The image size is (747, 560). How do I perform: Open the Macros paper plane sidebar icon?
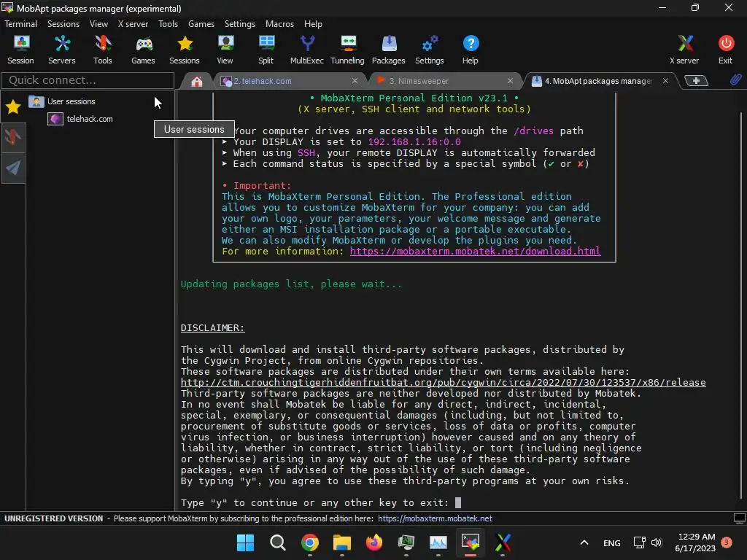(13, 167)
